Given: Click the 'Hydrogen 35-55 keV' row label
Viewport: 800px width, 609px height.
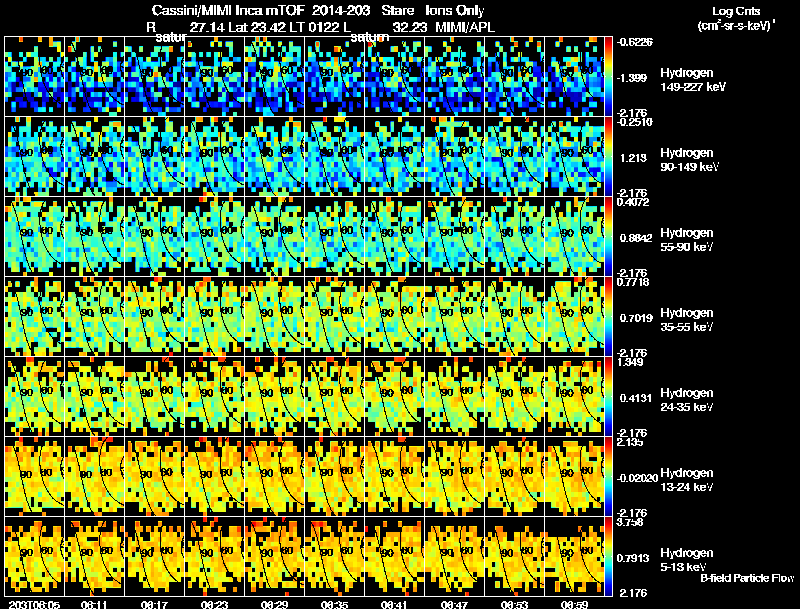Looking at the screenshot, I should [x=687, y=320].
